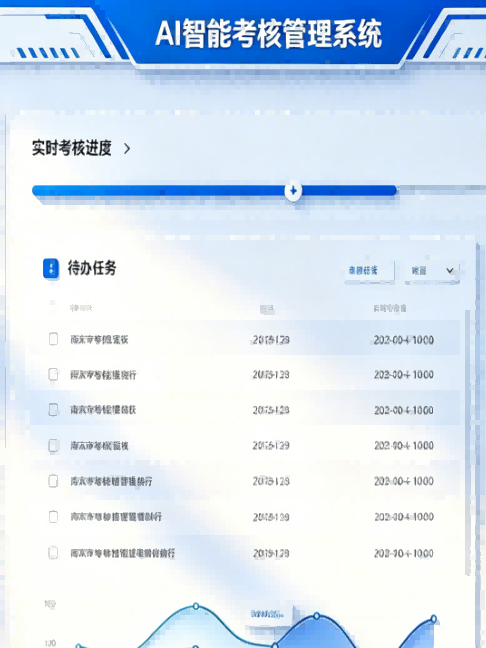Image resolution: width=486 pixels, height=648 pixels.
Task: Open the dropdown in the 待办任务 header
Action: [432, 271]
